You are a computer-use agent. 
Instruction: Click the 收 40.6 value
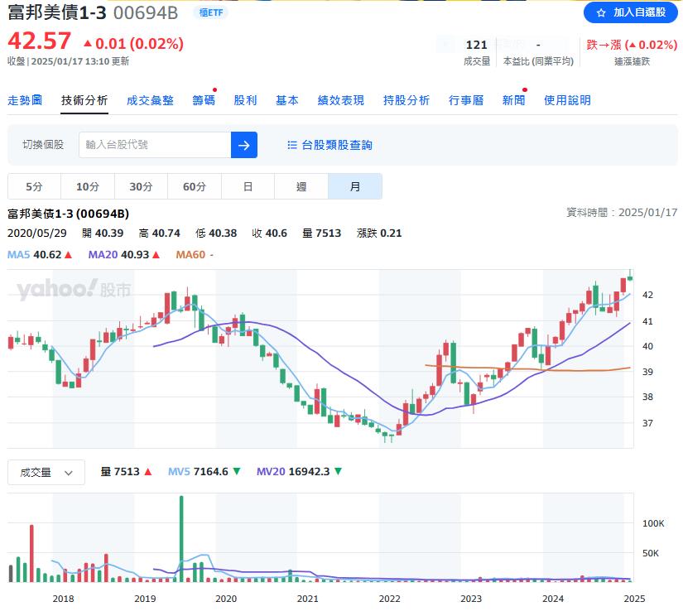click(x=270, y=233)
